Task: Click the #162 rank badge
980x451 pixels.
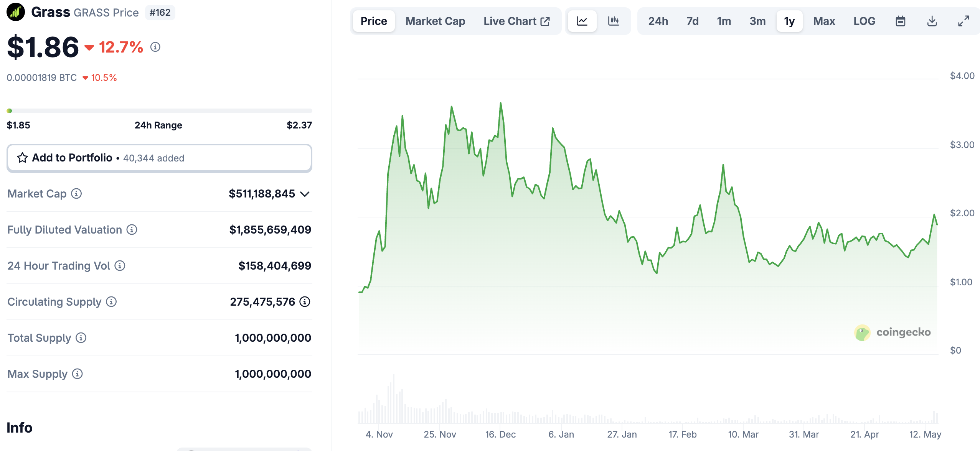Action: pos(160,13)
